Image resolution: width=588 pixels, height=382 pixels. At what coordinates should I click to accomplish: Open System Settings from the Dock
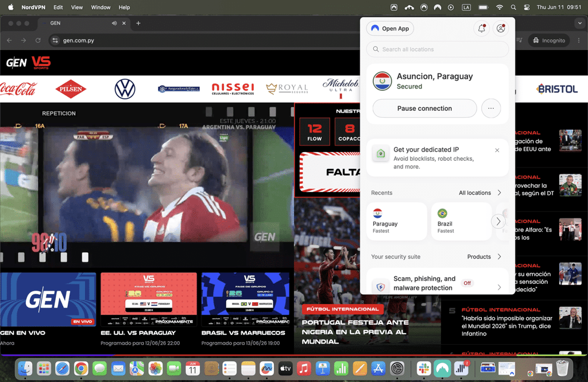click(397, 369)
